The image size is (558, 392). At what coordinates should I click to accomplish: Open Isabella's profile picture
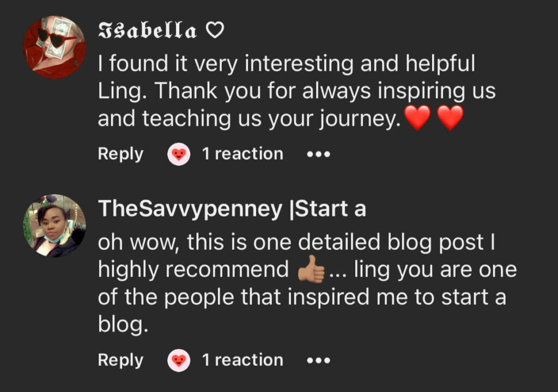(x=54, y=47)
